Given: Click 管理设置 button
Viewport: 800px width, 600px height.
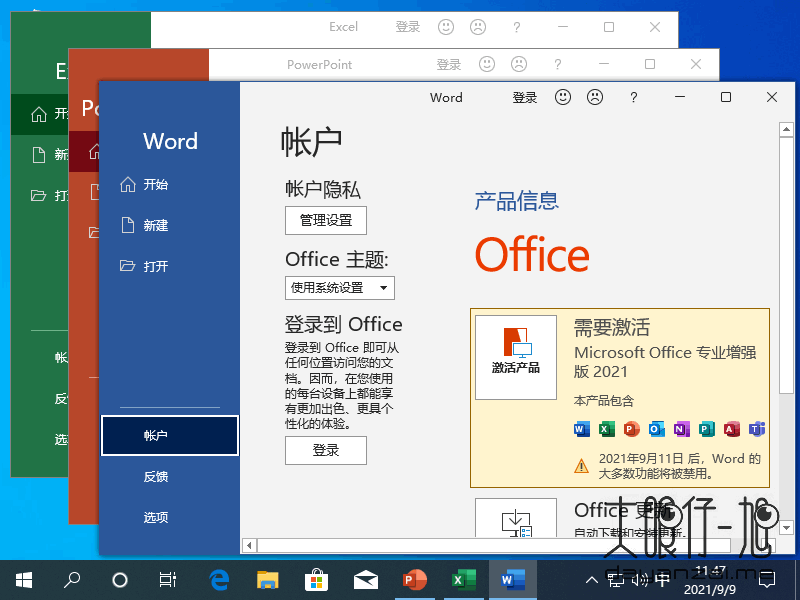Looking at the screenshot, I should tap(326, 220).
